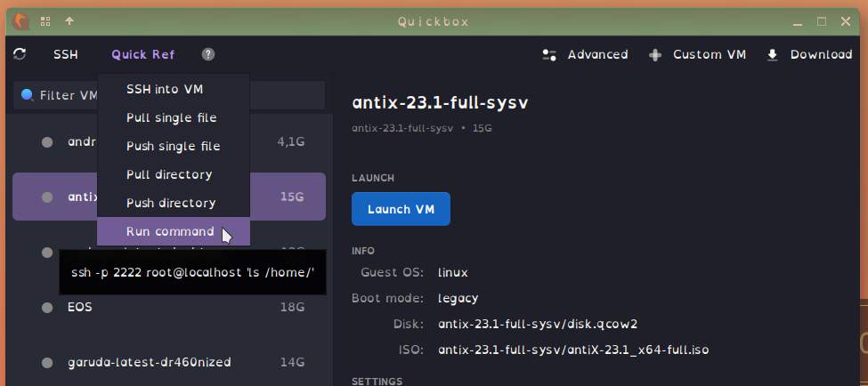
Task: Select "Push single file" menu entry
Action: (x=173, y=146)
